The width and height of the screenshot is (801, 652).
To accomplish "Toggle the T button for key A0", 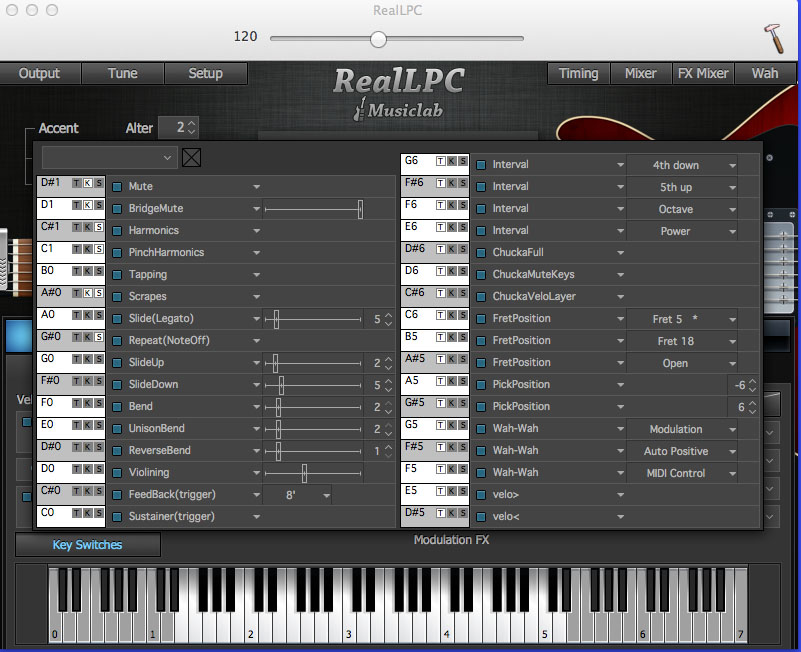I will pyautogui.click(x=77, y=315).
